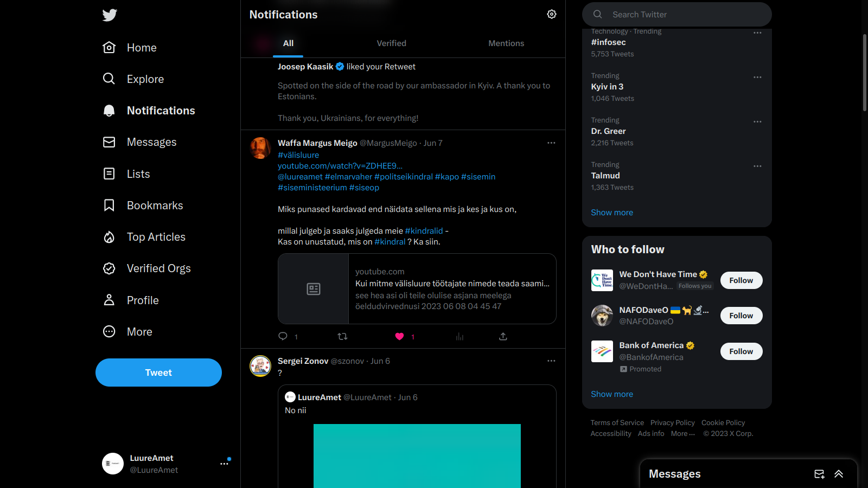Click the blue Tweet button

158,373
